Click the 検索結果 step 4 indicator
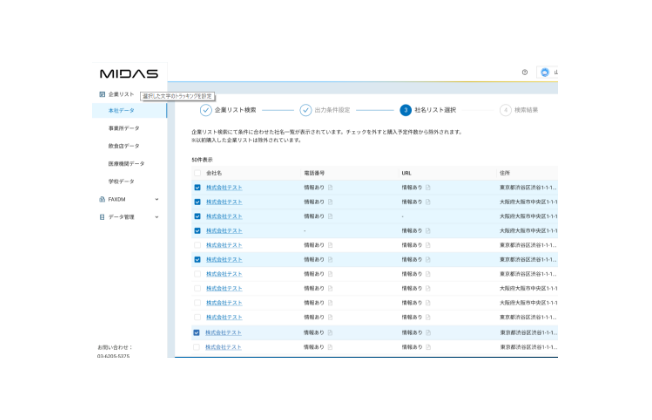 pos(505,110)
